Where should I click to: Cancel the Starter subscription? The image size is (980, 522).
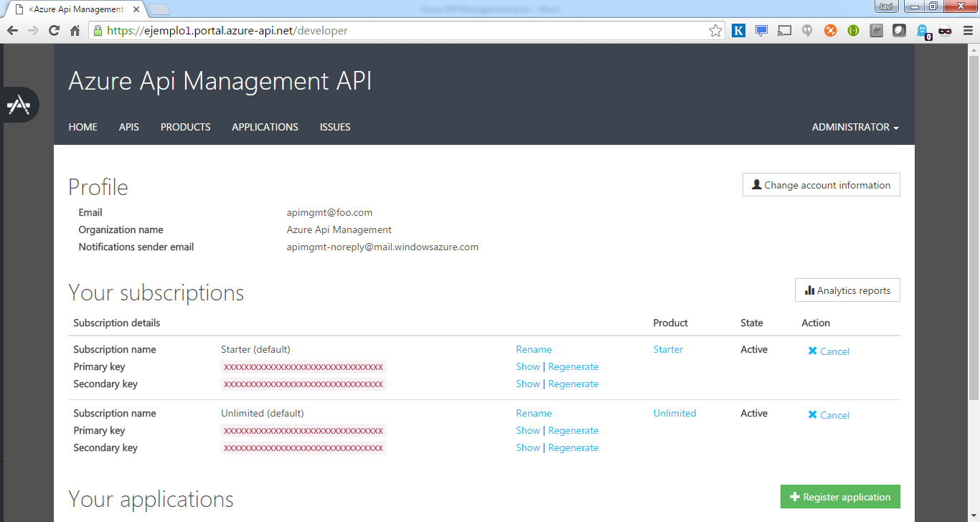[x=829, y=351]
